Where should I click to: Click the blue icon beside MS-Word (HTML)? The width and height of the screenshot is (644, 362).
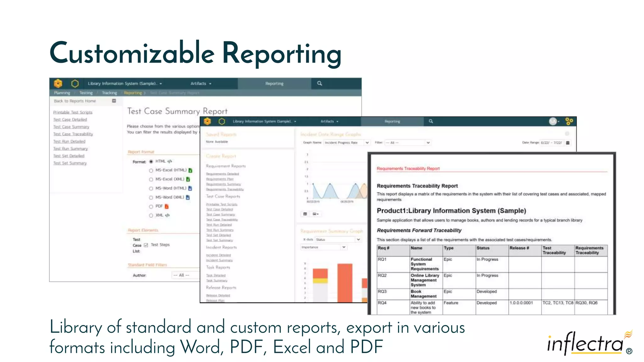(190, 188)
